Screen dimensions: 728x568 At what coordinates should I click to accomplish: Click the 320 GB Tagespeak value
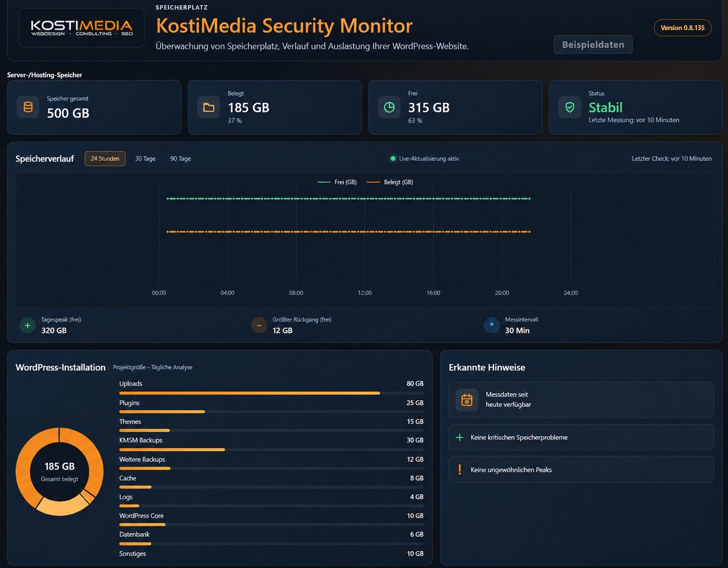point(54,331)
